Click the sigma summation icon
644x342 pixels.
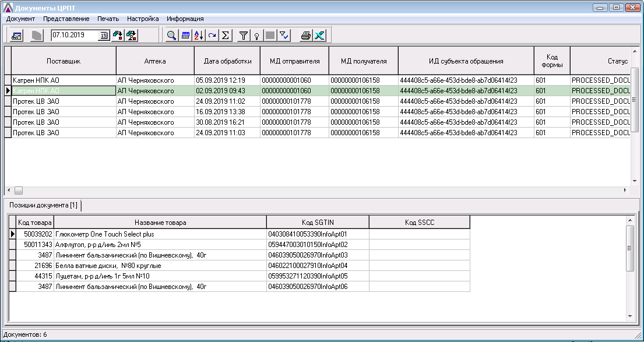[x=225, y=36]
